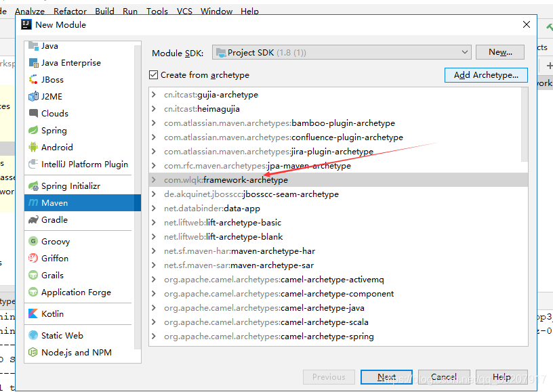
Task: Select camel-archetype-spring row
Action: point(338,336)
